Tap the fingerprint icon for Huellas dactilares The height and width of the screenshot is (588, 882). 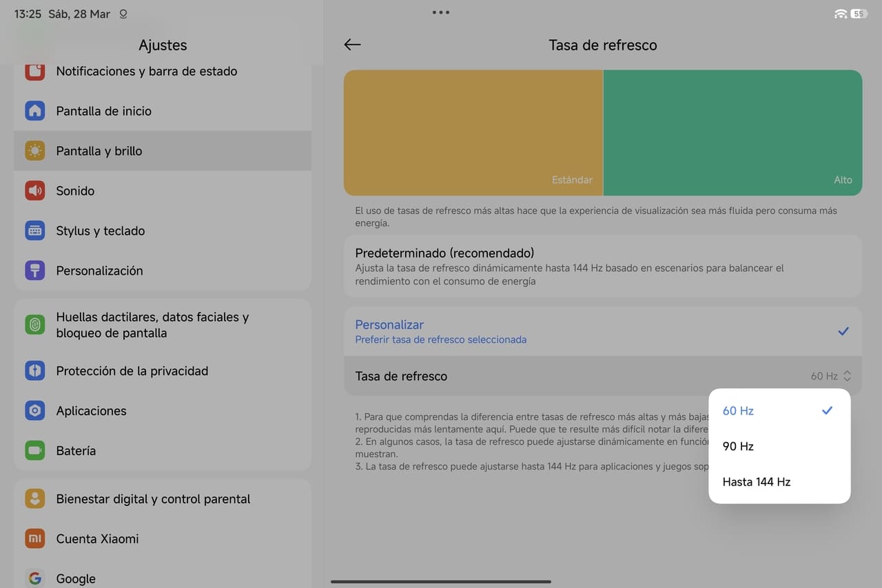coord(34,325)
